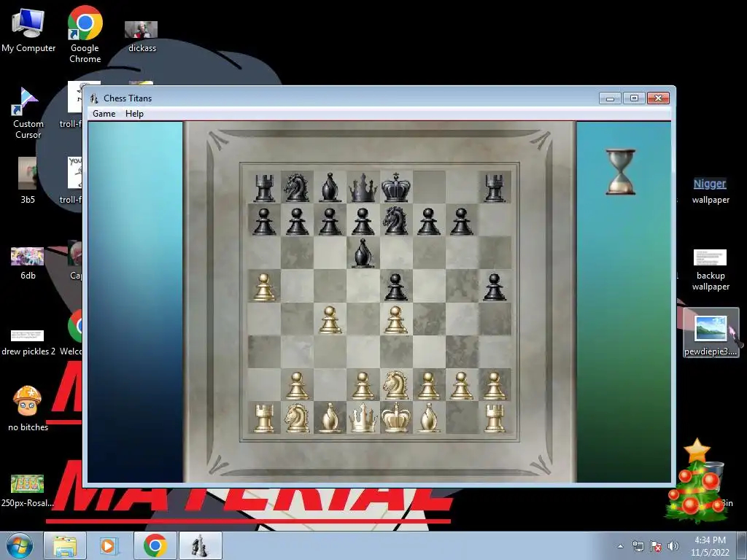Select the black pawn on d7
This screenshot has height=560, width=747.
363,221
